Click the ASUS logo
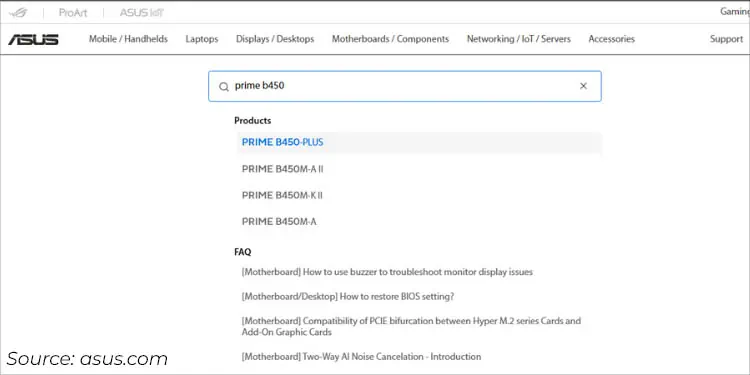Image resolution: width=750 pixels, height=375 pixels. coord(33,39)
